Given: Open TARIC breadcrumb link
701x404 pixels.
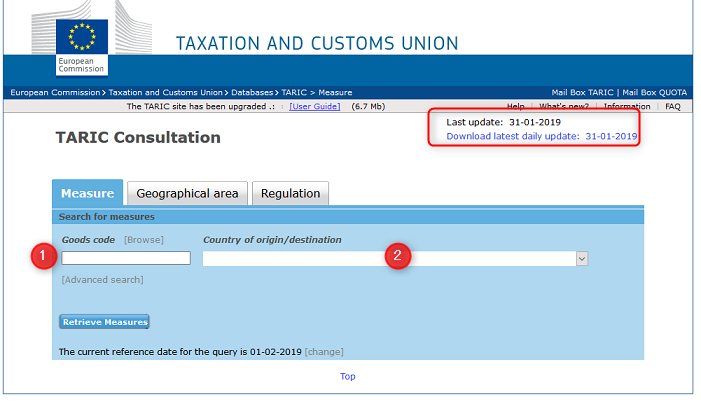Looking at the screenshot, I should pos(294,93).
